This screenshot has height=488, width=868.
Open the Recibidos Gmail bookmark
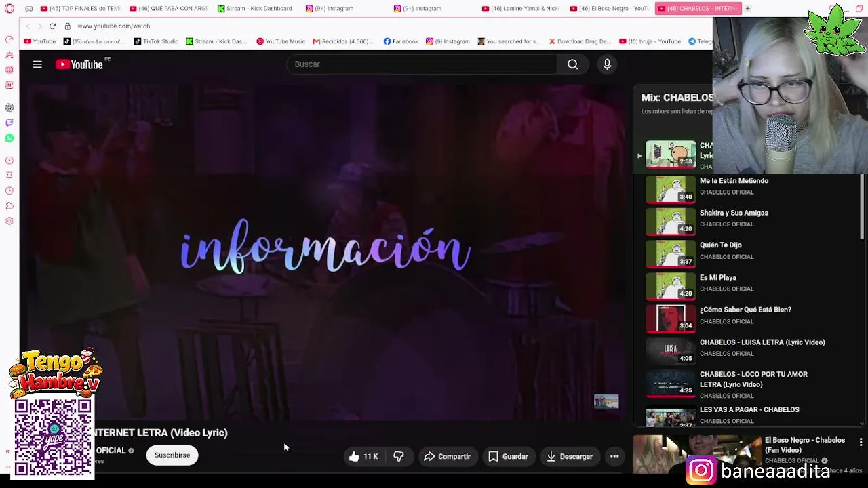pyautogui.click(x=342, y=41)
